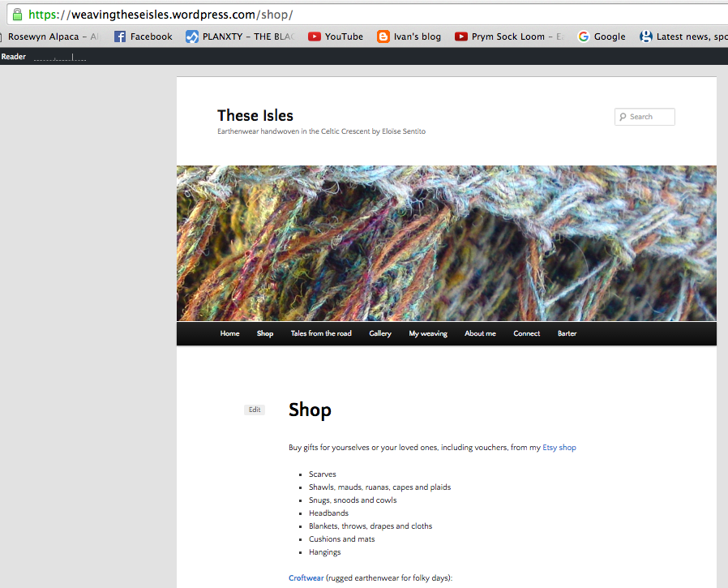Open the Prym Sock Loom bookmark
The height and width of the screenshot is (588, 728).
click(508, 36)
